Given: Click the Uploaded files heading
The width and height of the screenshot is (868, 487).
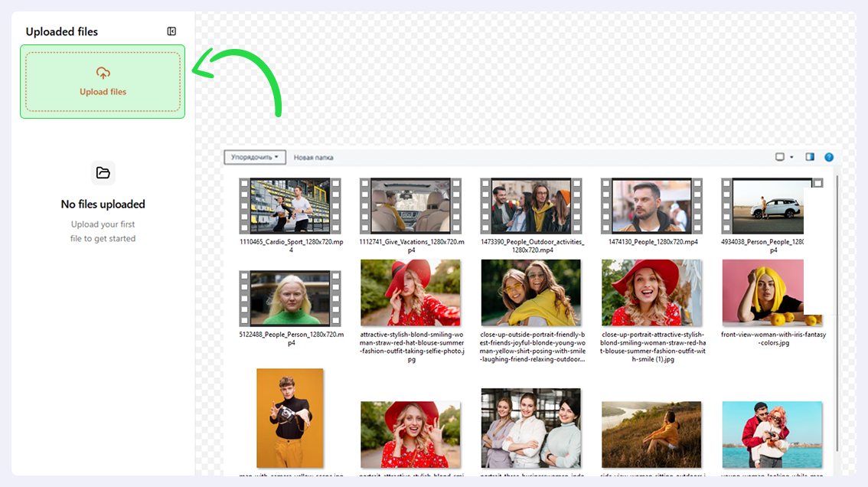Looking at the screenshot, I should coord(62,31).
